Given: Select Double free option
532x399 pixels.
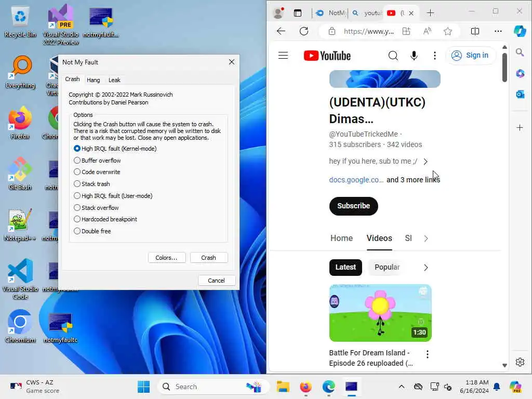Looking at the screenshot, I should (92, 231).
